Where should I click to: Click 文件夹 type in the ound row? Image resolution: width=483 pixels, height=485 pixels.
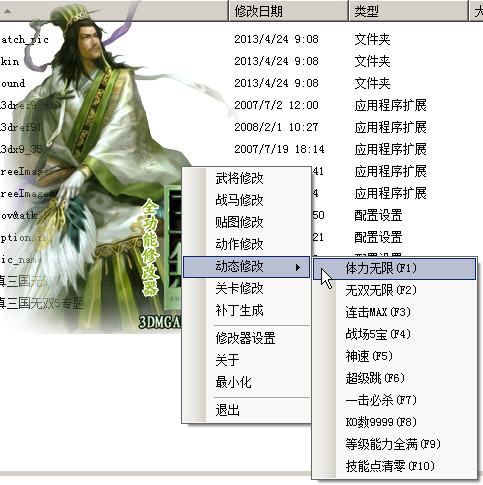tap(372, 83)
